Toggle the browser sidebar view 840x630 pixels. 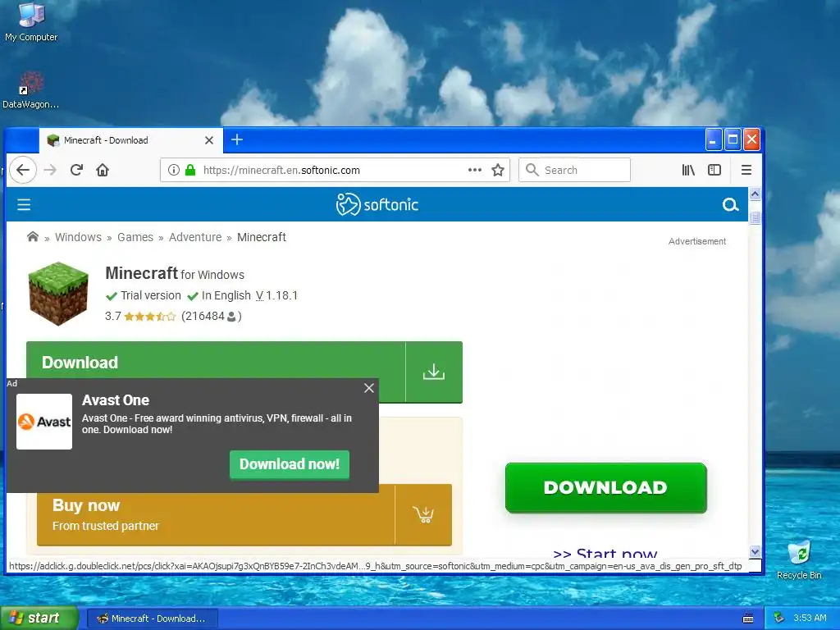pos(714,170)
